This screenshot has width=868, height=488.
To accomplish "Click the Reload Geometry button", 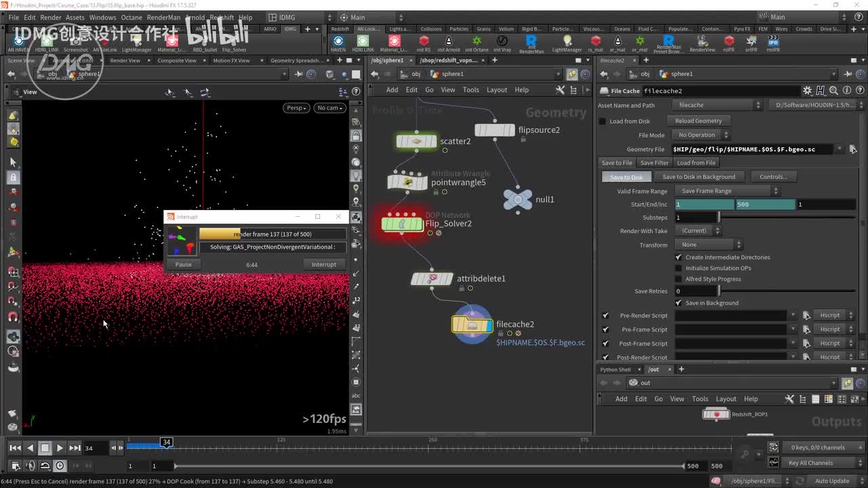I will pyautogui.click(x=698, y=121).
